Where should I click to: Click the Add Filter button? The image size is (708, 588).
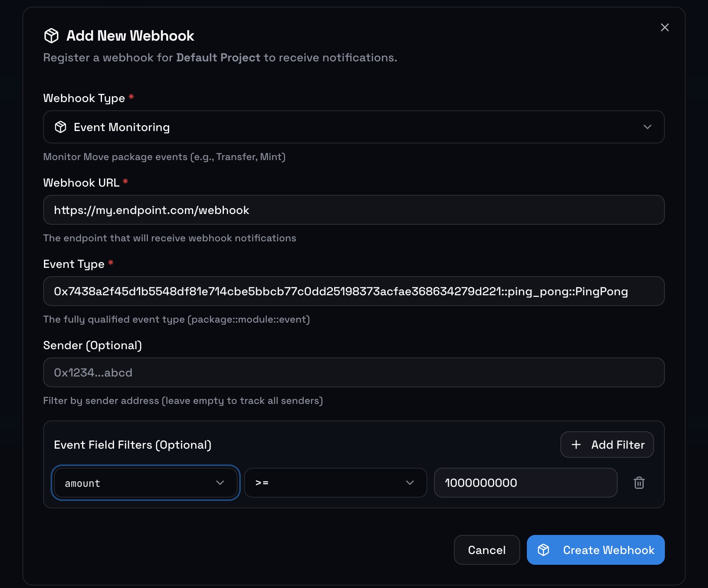point(607,444)
